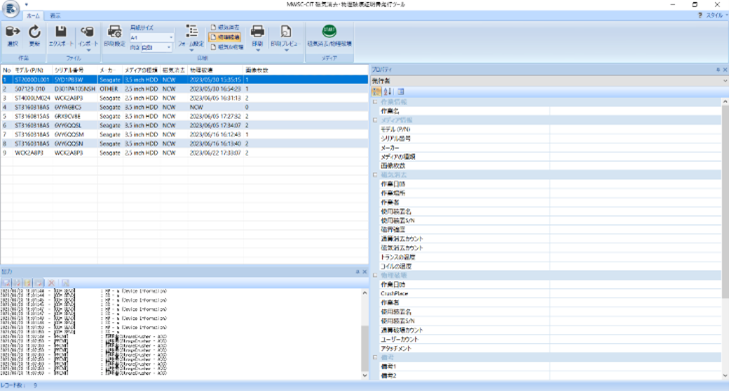Click the output log vertical scrollbar thumb
Image resolution: width=729 pixels, height=391 pixels.
pos(364,348)
